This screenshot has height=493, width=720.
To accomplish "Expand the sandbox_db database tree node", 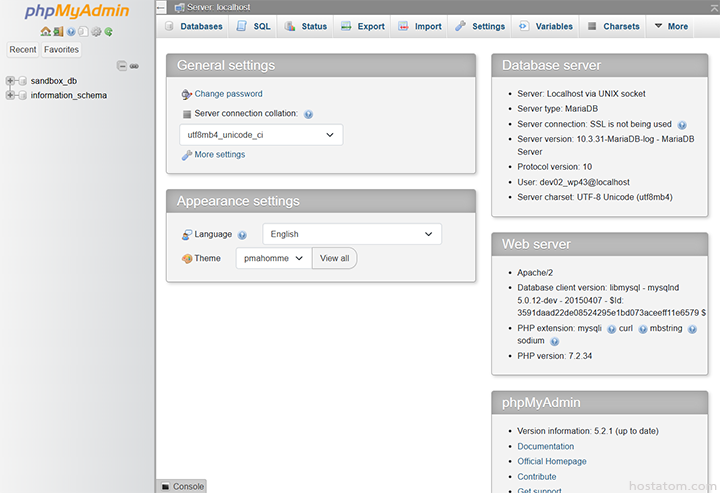I will tap(10, 81).
